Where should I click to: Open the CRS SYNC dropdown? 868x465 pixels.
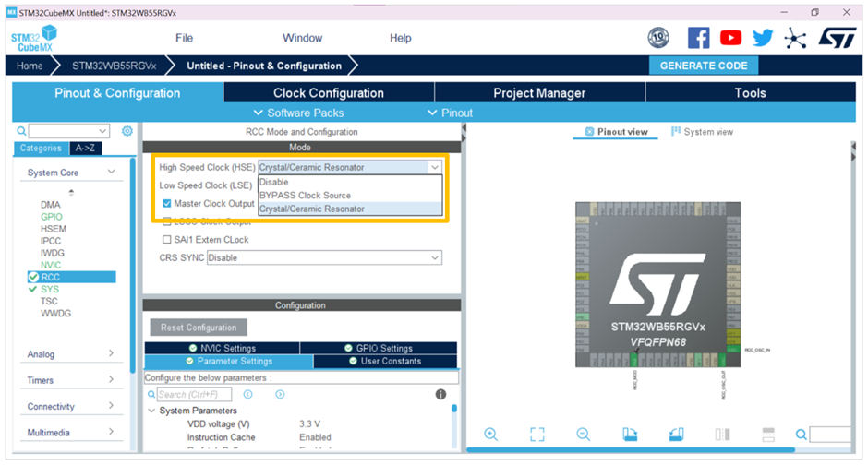pos(324,257)
